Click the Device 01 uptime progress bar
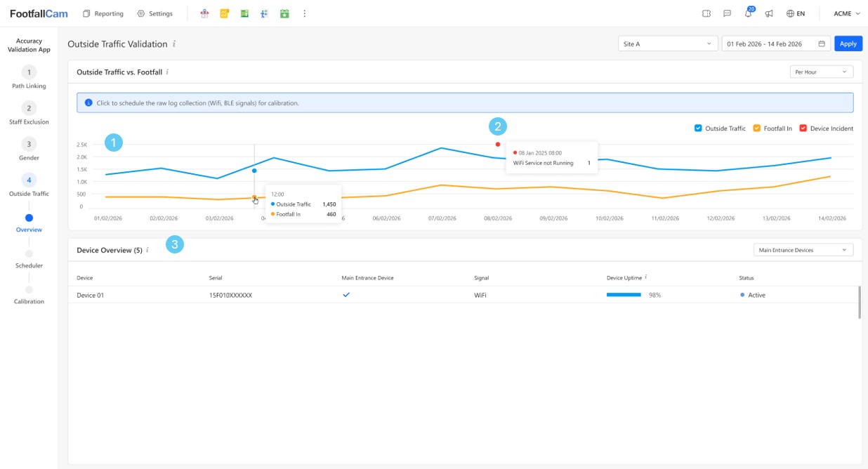The height and width of the screenshot is (469, 868). (x=624, y=295)
